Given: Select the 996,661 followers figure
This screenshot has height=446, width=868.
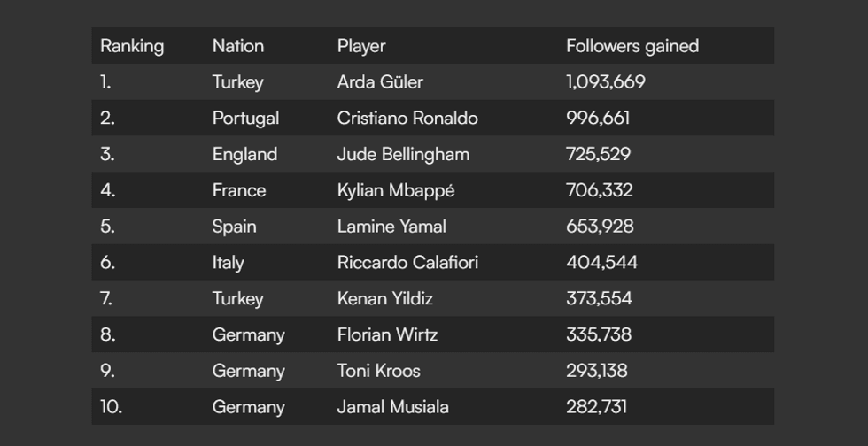Looking at the screenshot, I should [x=598, y=119].
